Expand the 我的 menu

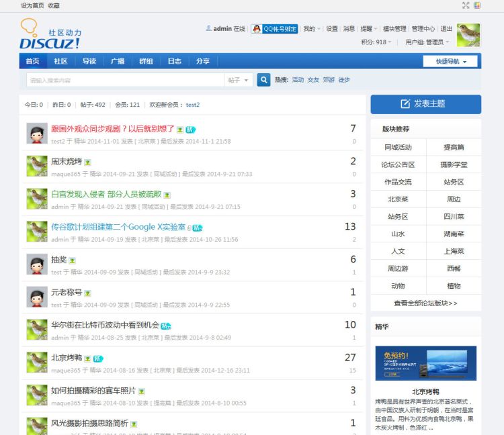point(312,29)
